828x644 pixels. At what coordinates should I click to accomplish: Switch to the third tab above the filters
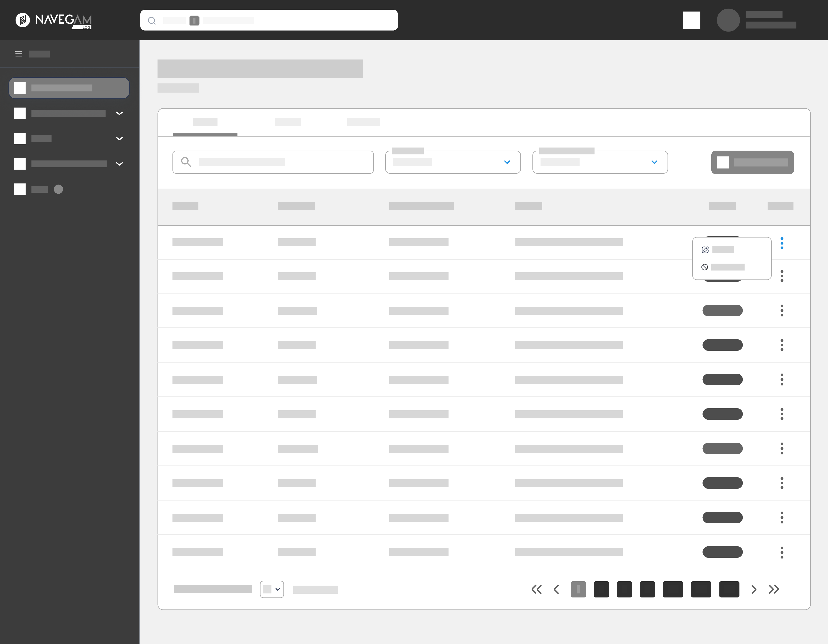[x=363, y=122]
